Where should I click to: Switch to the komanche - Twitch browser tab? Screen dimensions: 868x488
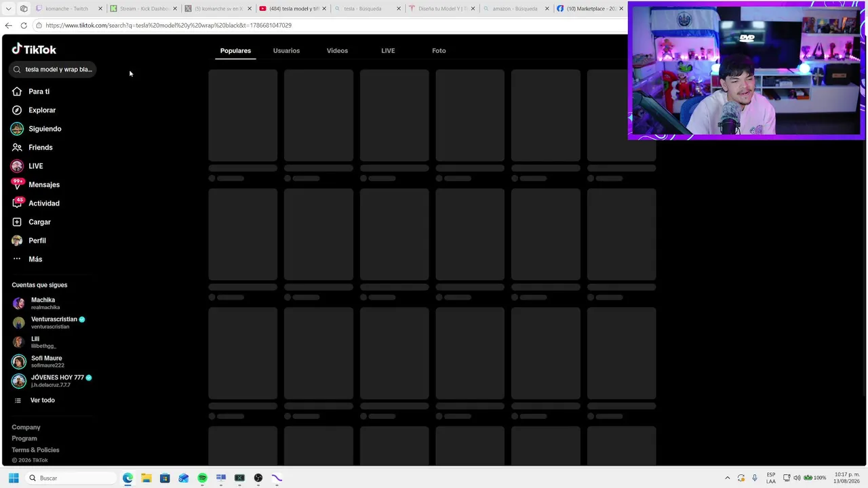pyautogui.click(x=68, y=9)
